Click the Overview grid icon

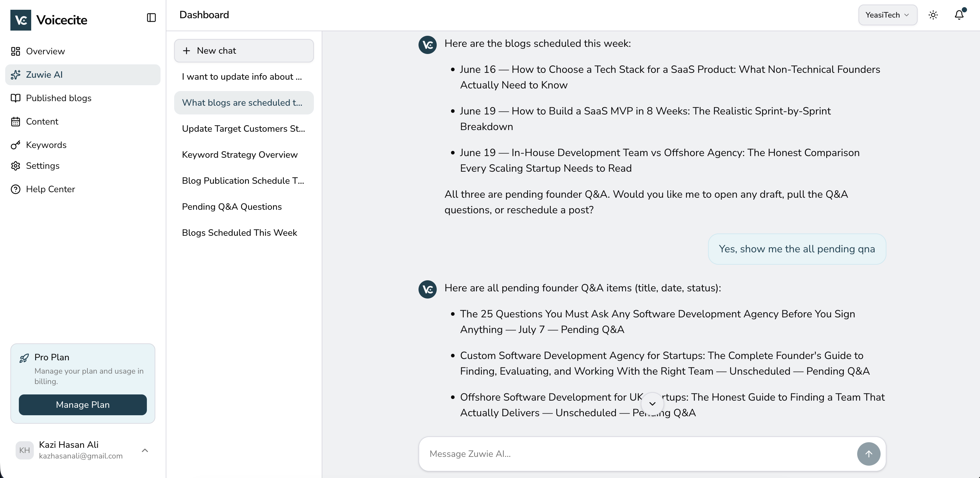coord(16,51)
